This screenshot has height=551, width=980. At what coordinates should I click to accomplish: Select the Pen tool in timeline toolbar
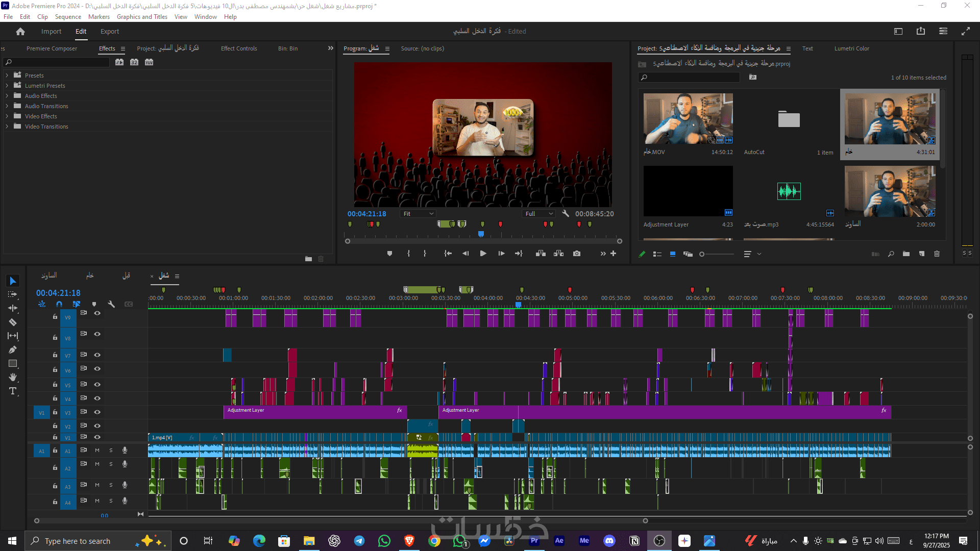click(x=13, y=350)
